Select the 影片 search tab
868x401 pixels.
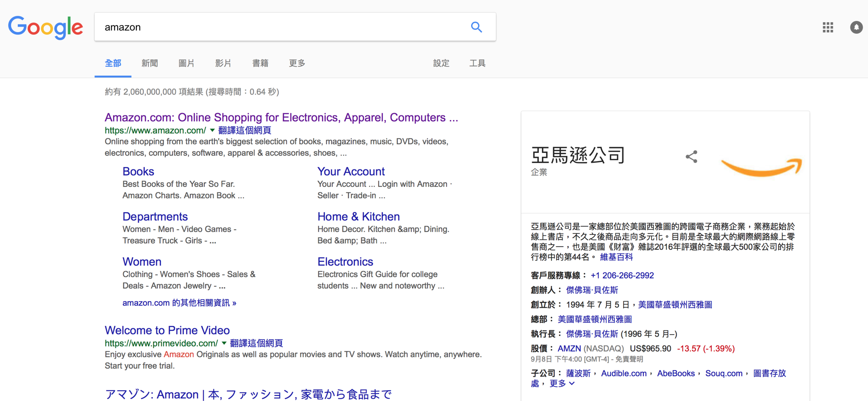pos(223,63)
